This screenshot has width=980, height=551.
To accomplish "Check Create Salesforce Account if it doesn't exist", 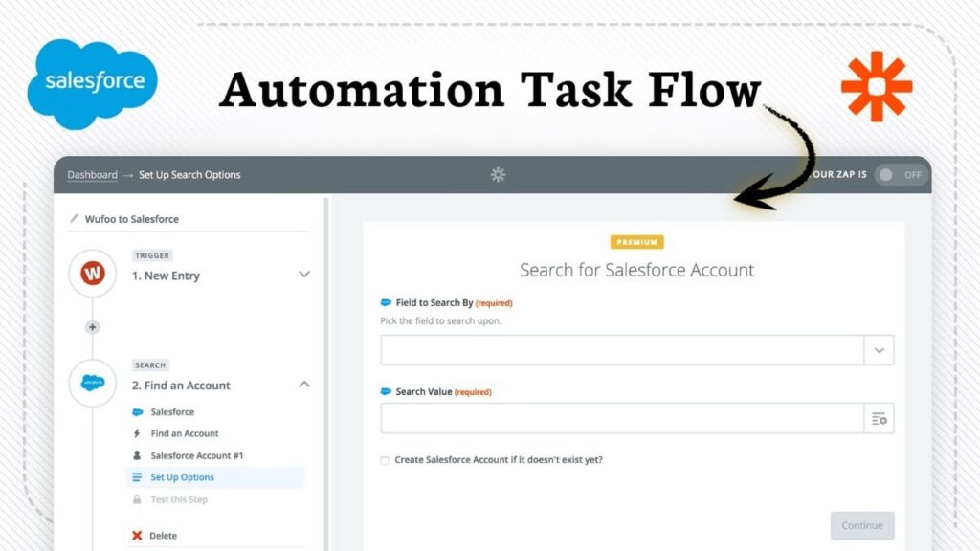I will 385,460.
